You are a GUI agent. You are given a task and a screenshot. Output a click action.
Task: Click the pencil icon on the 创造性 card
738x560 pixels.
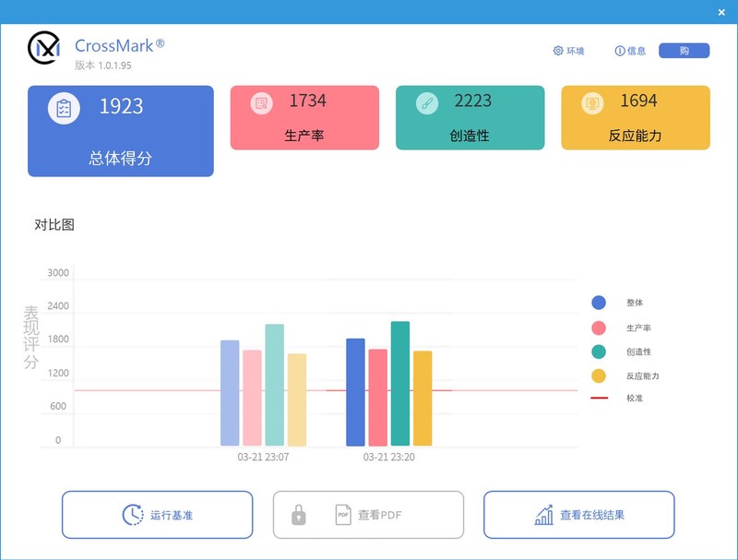tap(425, 103)
